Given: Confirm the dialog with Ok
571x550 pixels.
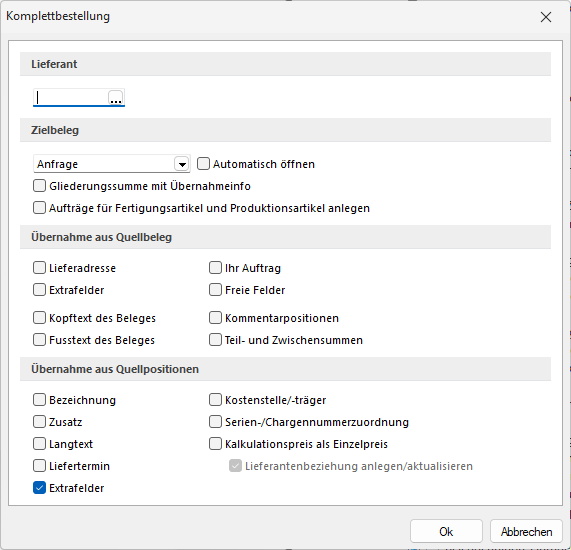Looking at the screenshot, I should click(x=446, y=531).
